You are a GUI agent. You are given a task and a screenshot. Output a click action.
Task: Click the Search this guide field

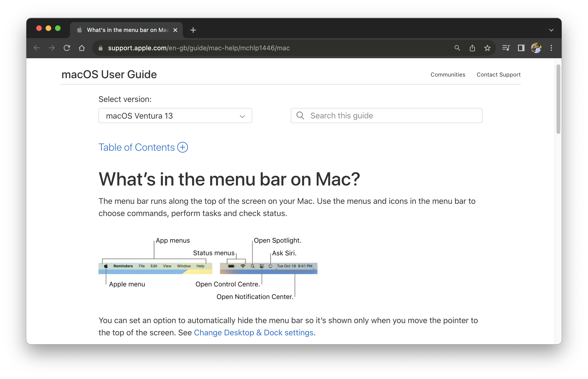coord(386,116)
